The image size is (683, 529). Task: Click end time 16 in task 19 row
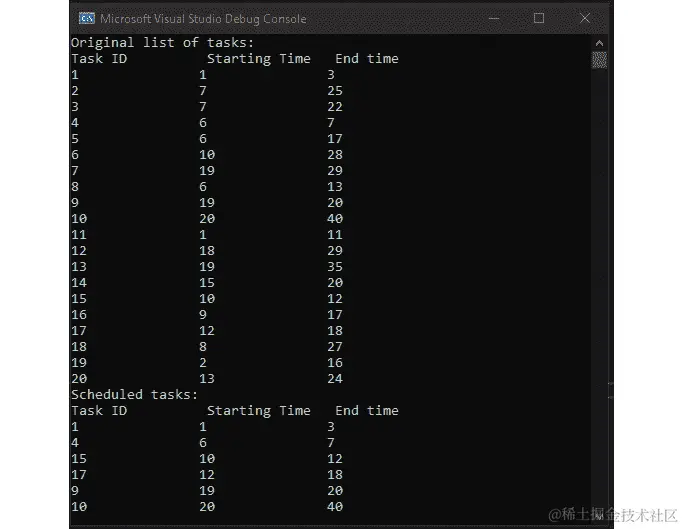pos(335,363)
